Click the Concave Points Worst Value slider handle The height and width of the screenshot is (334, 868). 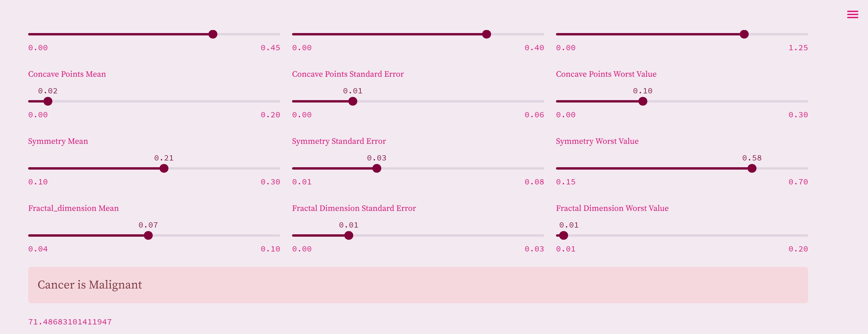pos(643,101)
